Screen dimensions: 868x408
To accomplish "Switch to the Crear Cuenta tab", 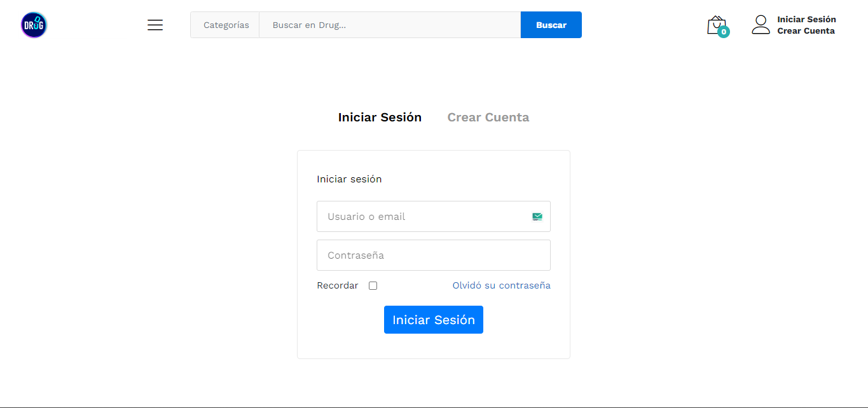I will (x=488, y=118).
